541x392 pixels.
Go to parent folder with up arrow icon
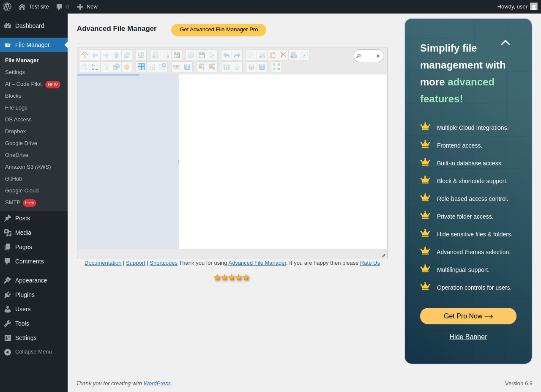pos(116,55)
